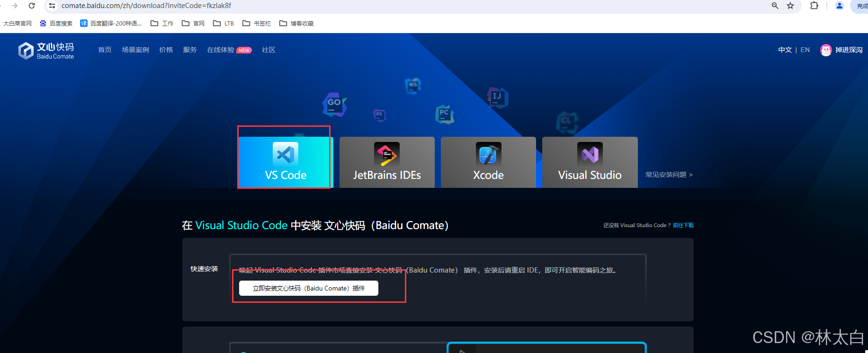Click the JetBrains logo icon
Viewport: 868px width, 353px height.
[x=387, y=154]
